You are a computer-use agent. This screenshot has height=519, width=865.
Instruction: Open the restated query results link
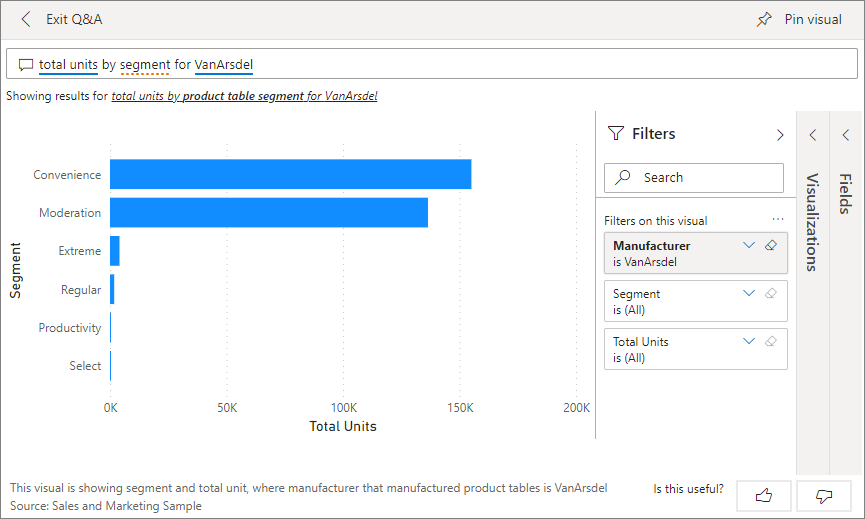[244, 97]
